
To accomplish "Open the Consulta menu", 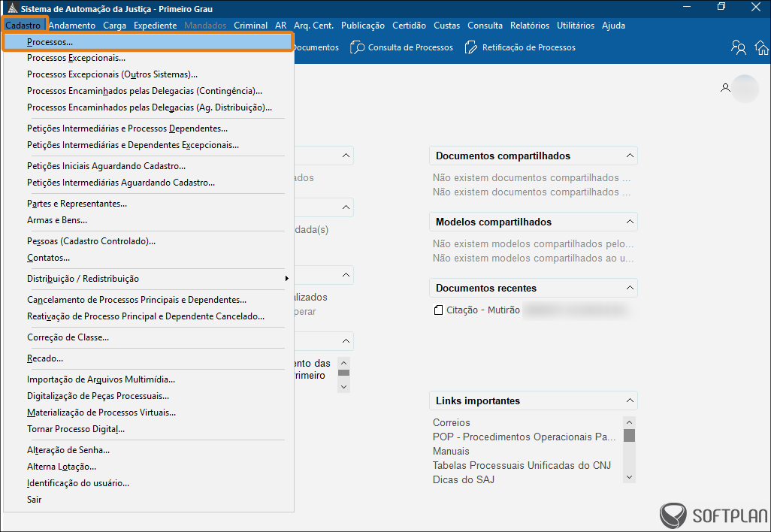I will point(485,26).
